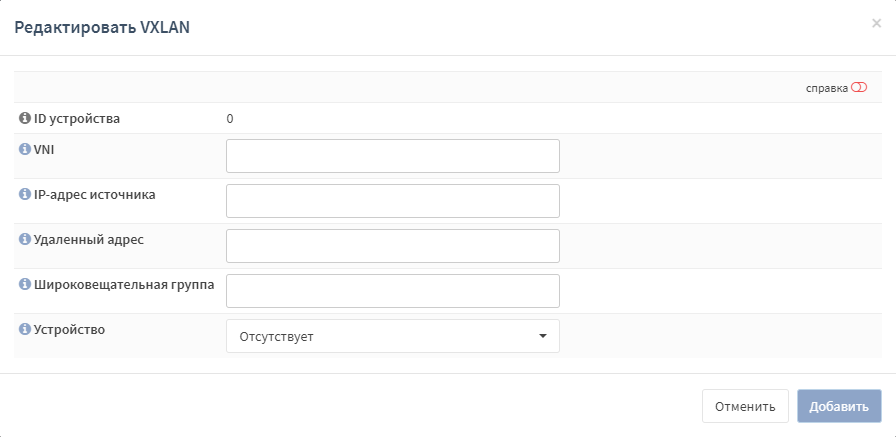Open info icon for Удаленный адрес
This screenshot has width=896, height=437.
(x=25, y=239)
